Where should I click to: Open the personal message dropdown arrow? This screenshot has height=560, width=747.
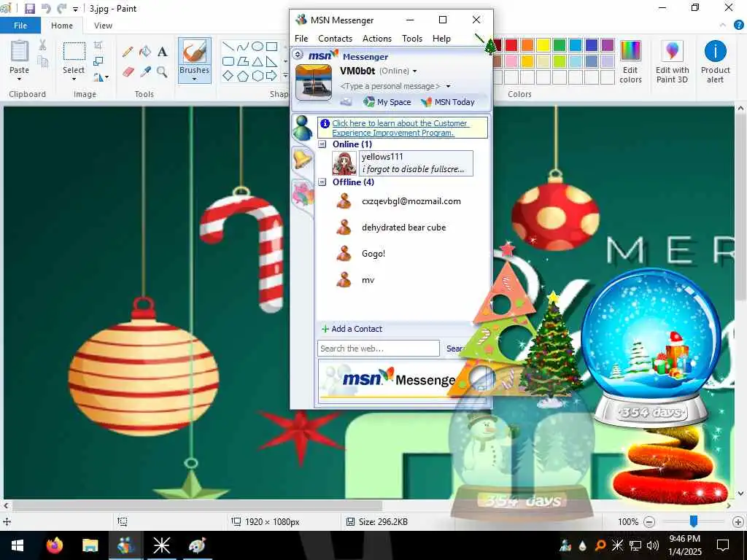pos(448,86)
